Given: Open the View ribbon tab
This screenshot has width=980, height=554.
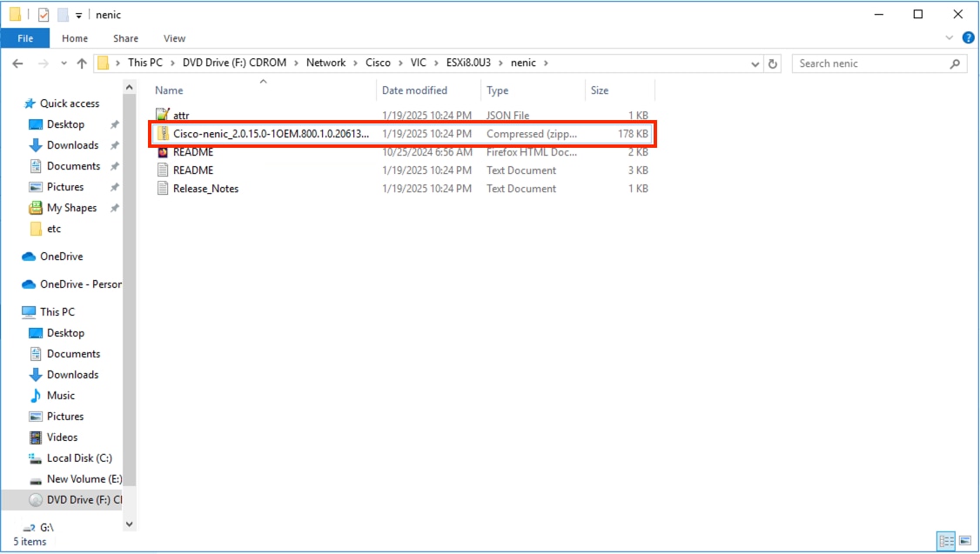Looking at the screenshot, I should [x=174, y=38].
